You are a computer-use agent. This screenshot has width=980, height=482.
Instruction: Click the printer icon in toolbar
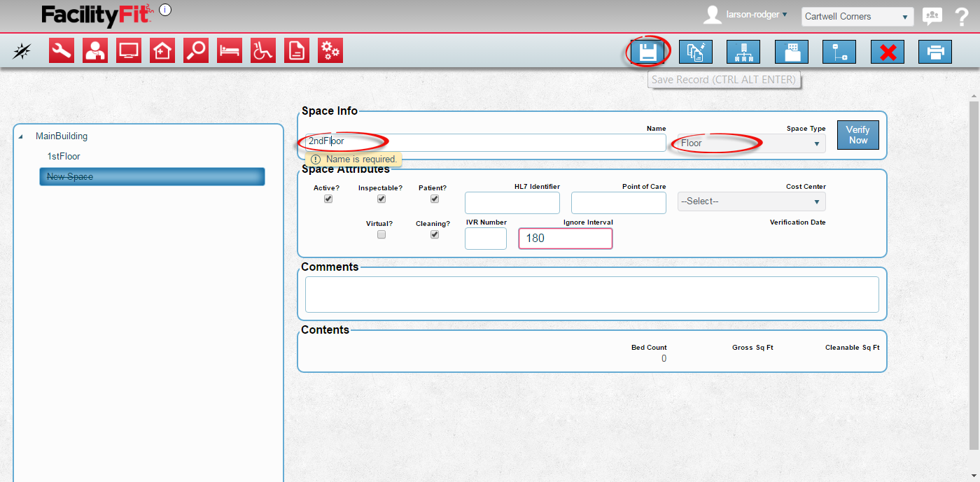(934, 52)
